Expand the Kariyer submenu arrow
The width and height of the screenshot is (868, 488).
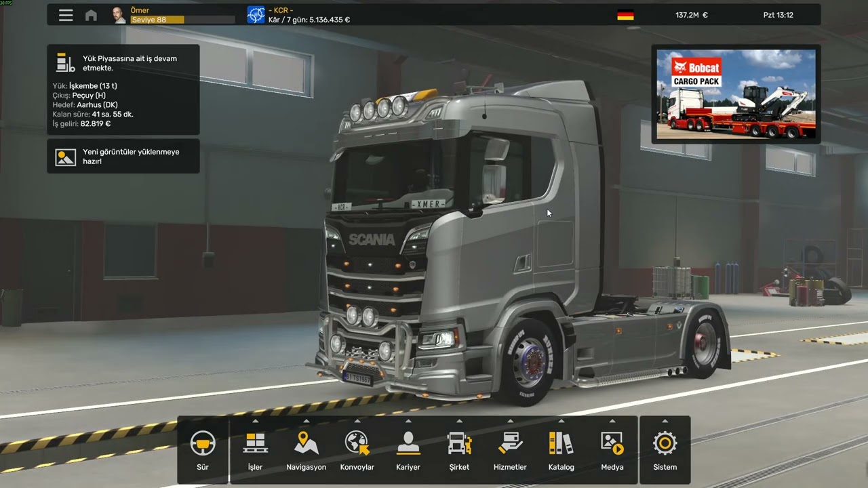pos(408,421)
